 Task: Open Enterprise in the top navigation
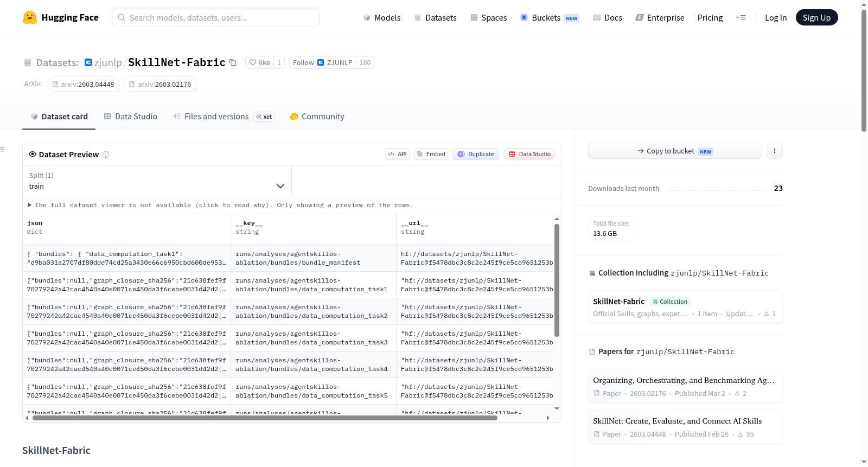tap(660, 18)
